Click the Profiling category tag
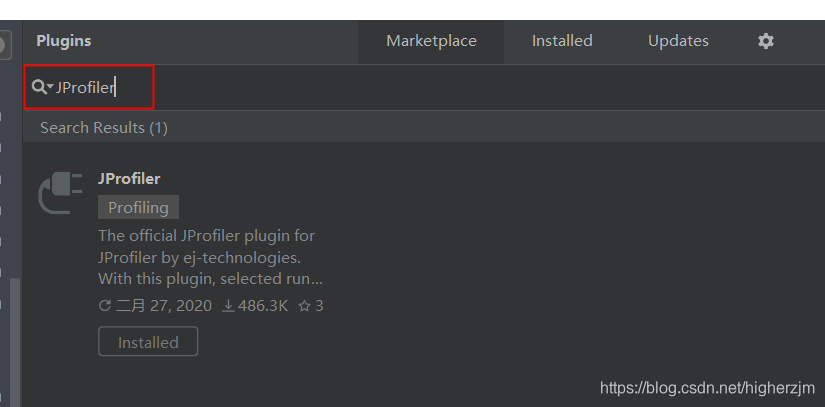 (x=138, y=207)
